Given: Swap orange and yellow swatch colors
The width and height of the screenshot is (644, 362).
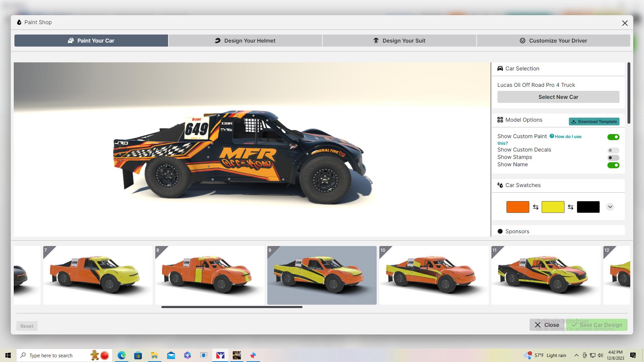Looking at the screenshot, I should [x=535, y=207].
